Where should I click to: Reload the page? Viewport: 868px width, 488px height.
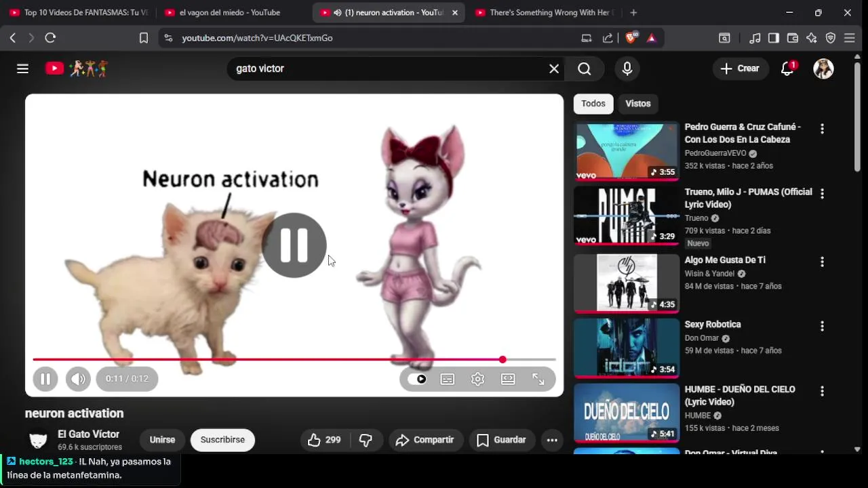tap(50, 38)
